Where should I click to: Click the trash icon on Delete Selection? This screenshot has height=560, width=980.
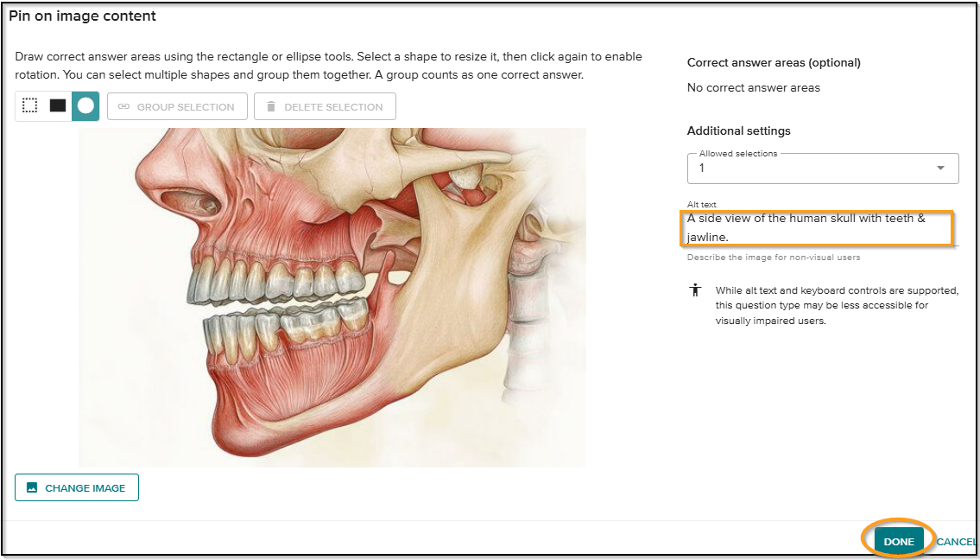point(271,106)
